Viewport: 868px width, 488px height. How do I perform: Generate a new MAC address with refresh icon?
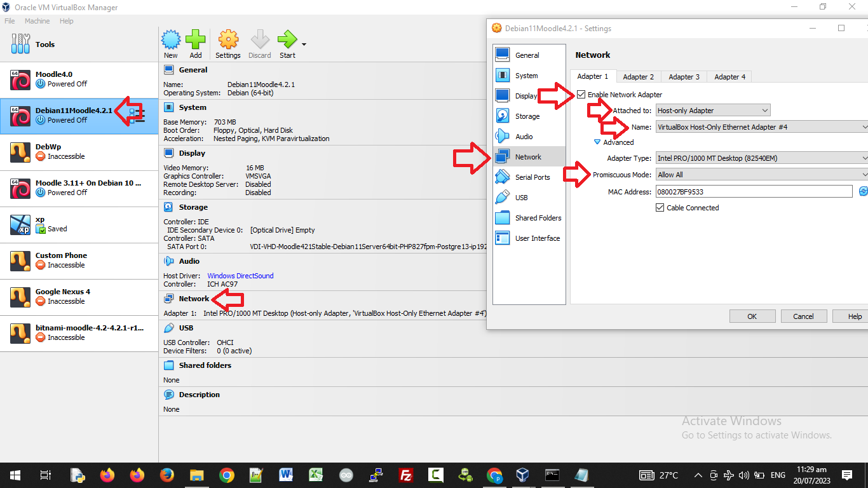pos(864,191)
